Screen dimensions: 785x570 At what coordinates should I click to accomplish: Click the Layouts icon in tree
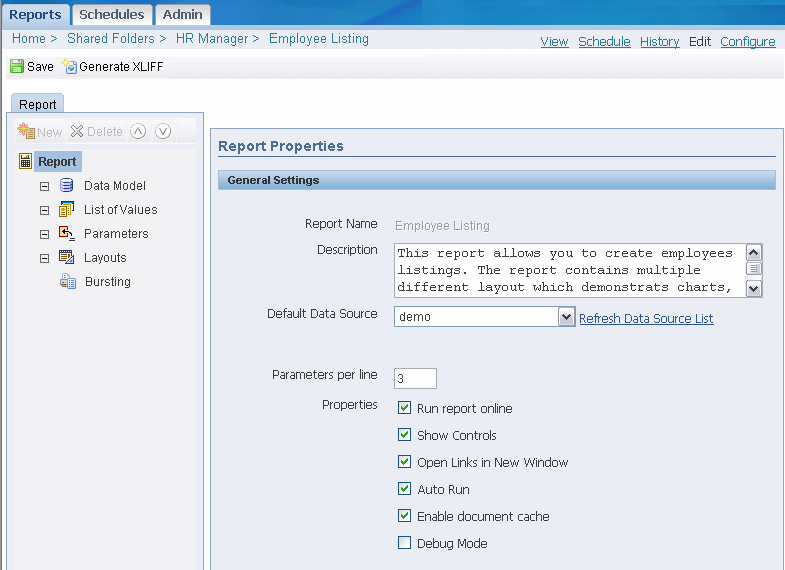pyautogui.click(x=67, y=257)
